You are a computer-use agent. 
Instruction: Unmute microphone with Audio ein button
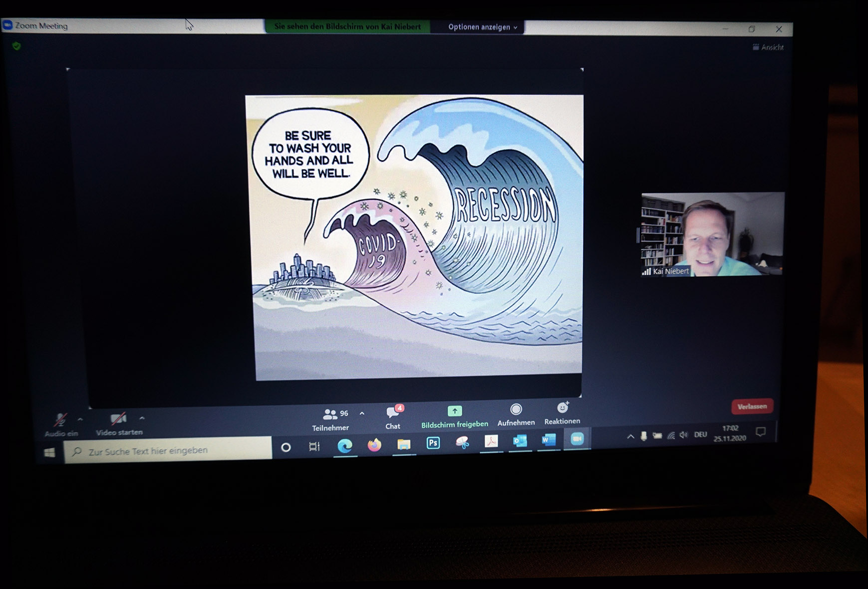point(61,425)
